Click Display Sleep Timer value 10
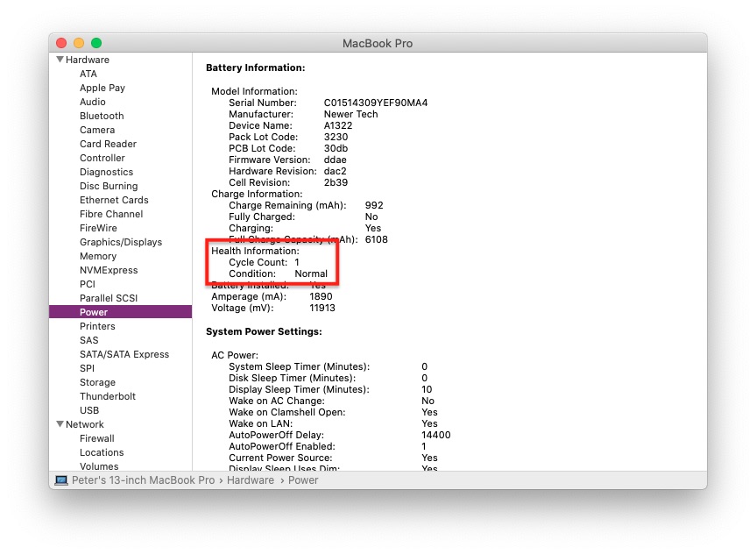 tap(427, 389)
